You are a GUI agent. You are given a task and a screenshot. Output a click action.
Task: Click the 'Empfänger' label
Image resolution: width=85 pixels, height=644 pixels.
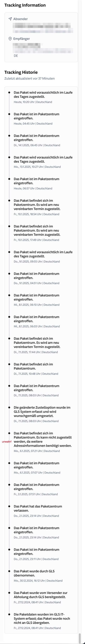tap(21, 39)
